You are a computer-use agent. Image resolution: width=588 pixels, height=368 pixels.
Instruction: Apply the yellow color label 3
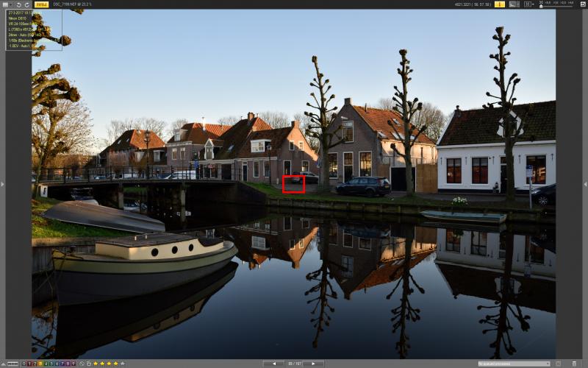pos(40,364)
